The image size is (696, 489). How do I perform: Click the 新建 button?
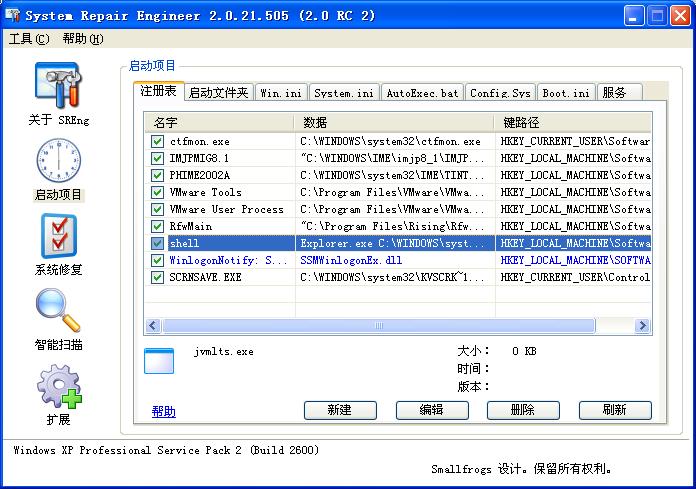[340, 410]
